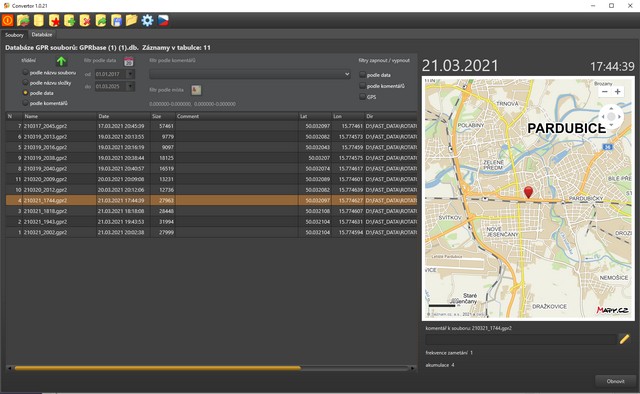Screen dimensions: 640x394
Task: Select row 210319_2013.gpr2
Action: point(211,137)
